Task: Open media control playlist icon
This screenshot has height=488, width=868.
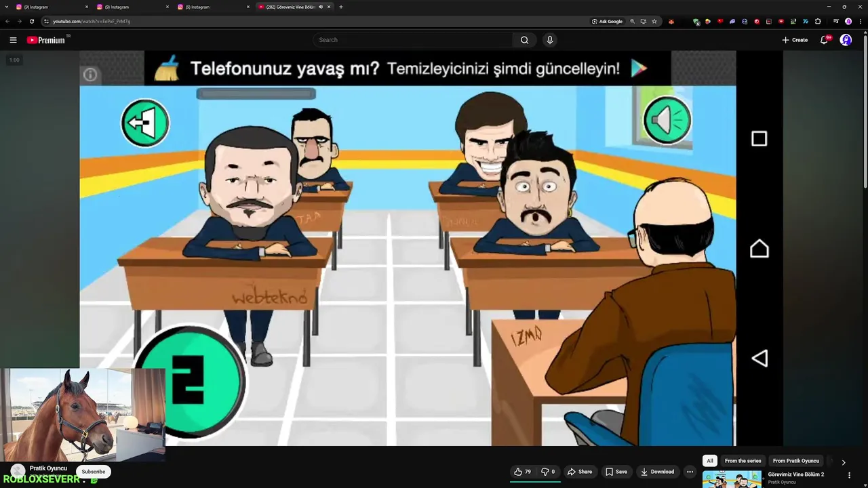Action: pos(836,21)
